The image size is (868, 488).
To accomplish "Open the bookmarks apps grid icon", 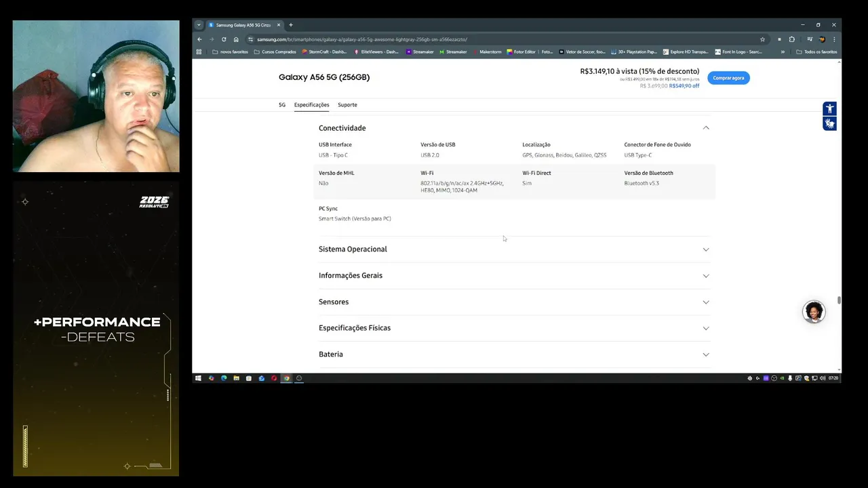I will click(x=199, y=52).
